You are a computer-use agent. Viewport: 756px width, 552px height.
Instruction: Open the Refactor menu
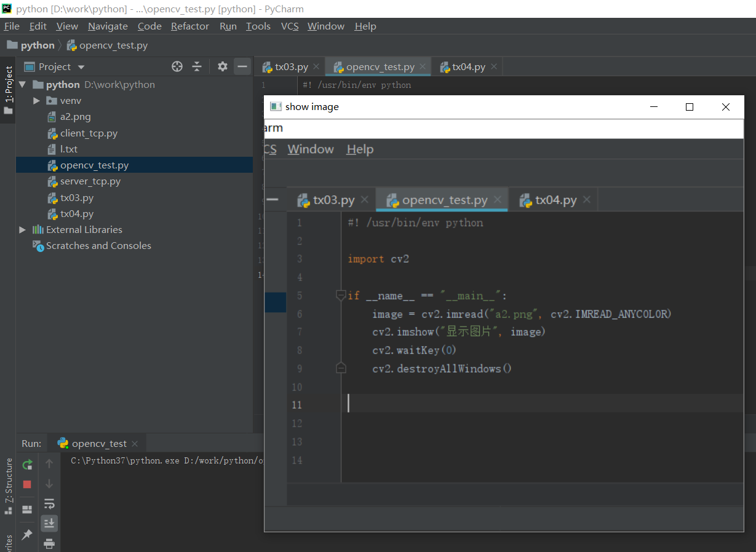189,26
